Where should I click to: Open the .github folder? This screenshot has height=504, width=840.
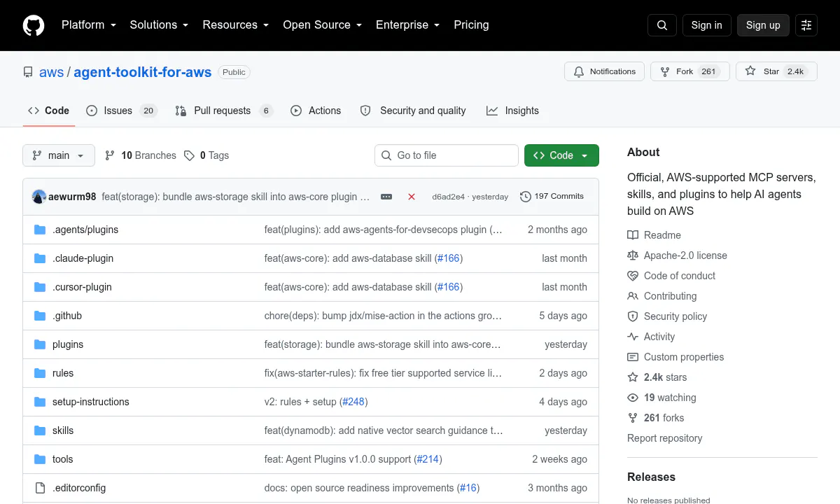pos(67,316)
